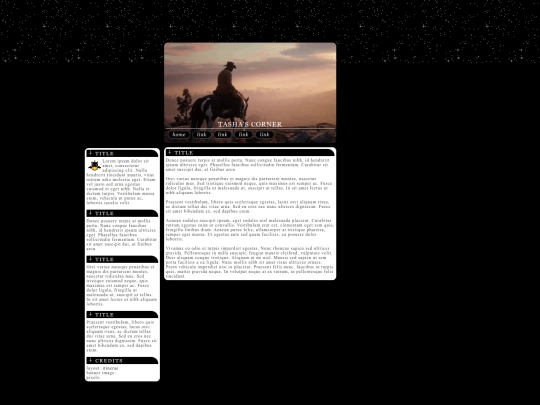
Task: Click the small pixel avatar icon in sidebar
Action: coord(94,166)
